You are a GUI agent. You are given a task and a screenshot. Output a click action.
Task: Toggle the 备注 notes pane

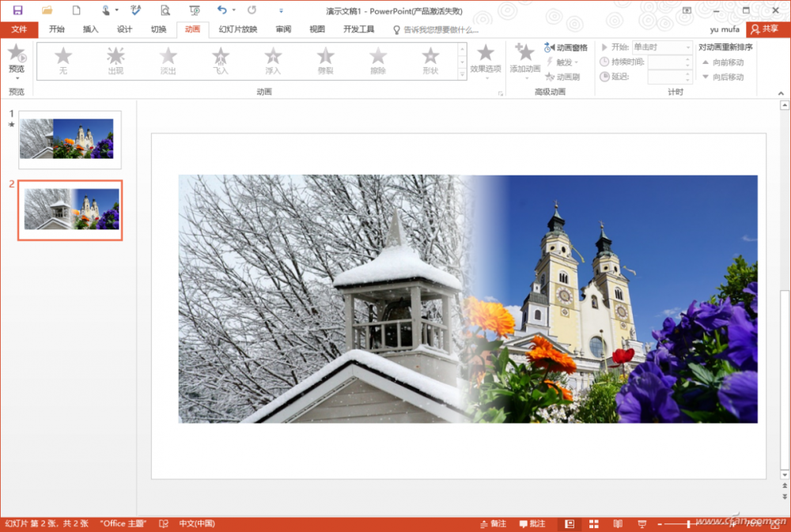[x=493, y=524]
